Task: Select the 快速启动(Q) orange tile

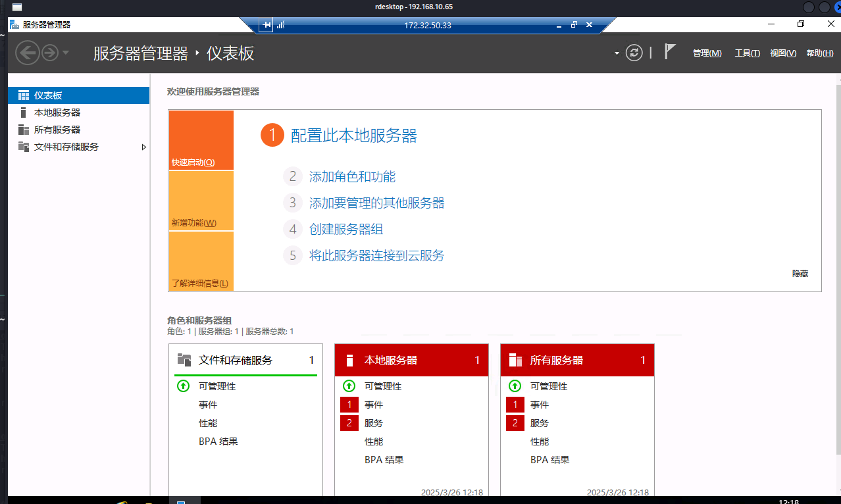Action: point(201,140)
